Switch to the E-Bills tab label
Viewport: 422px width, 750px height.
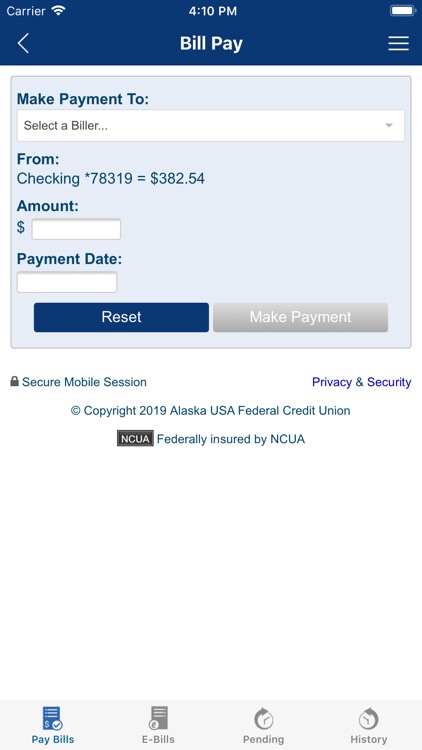coord(158,739)
